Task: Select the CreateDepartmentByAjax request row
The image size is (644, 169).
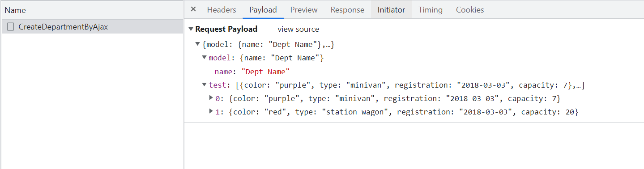Action: (x=92, y=27)
